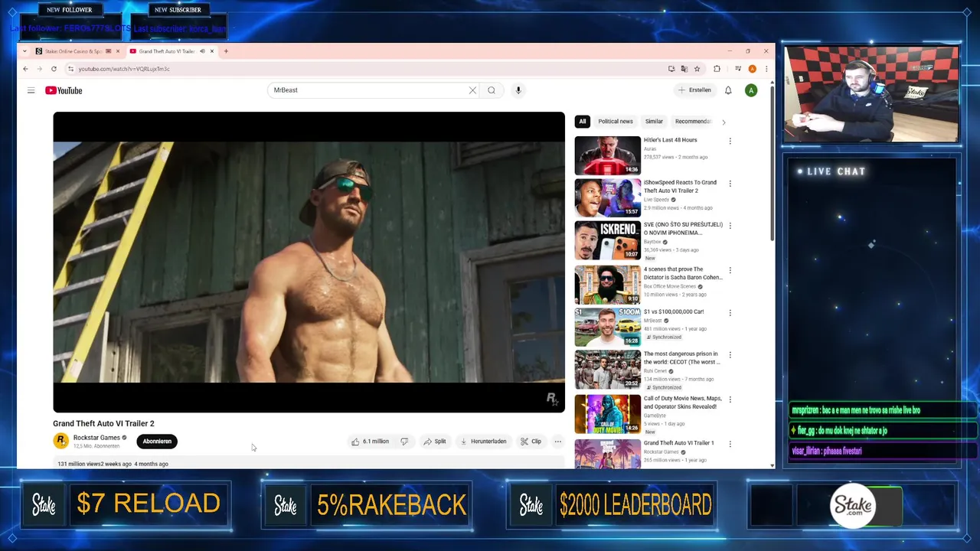Open Grand Theft Auto VI Trailer 1 title

coord(678,443)
